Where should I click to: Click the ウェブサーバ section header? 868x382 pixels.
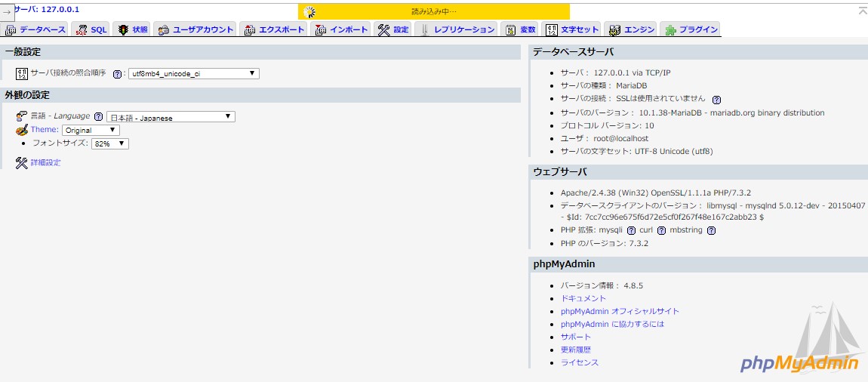click(x=698, y=172)
